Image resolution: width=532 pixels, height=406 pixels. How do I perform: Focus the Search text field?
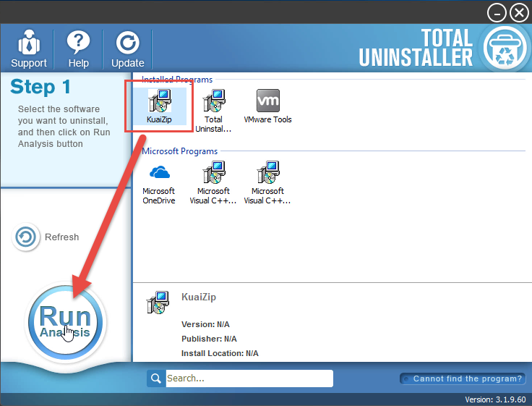(249, 378)
